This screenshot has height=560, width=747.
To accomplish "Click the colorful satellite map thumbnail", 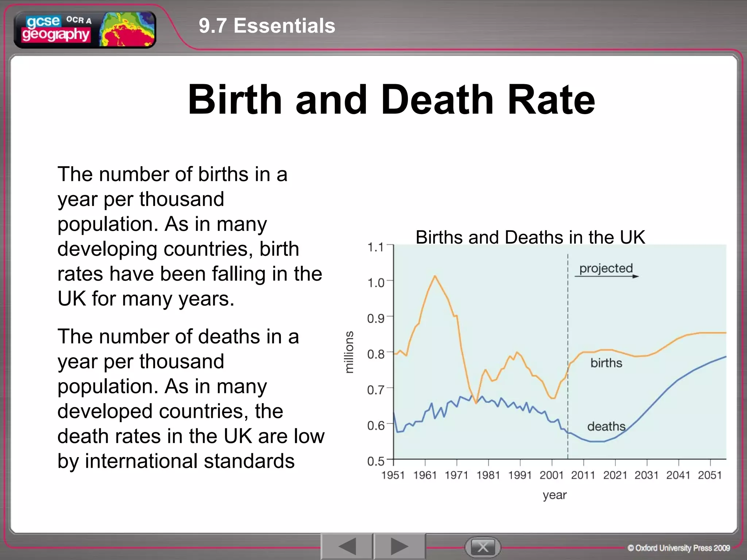I will pos(127,29).
